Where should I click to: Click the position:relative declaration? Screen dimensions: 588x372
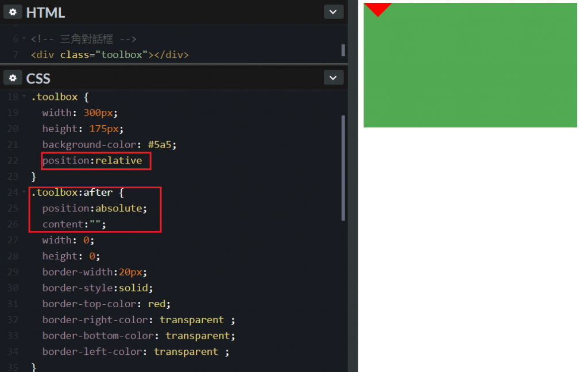click(x=92, y=161)
